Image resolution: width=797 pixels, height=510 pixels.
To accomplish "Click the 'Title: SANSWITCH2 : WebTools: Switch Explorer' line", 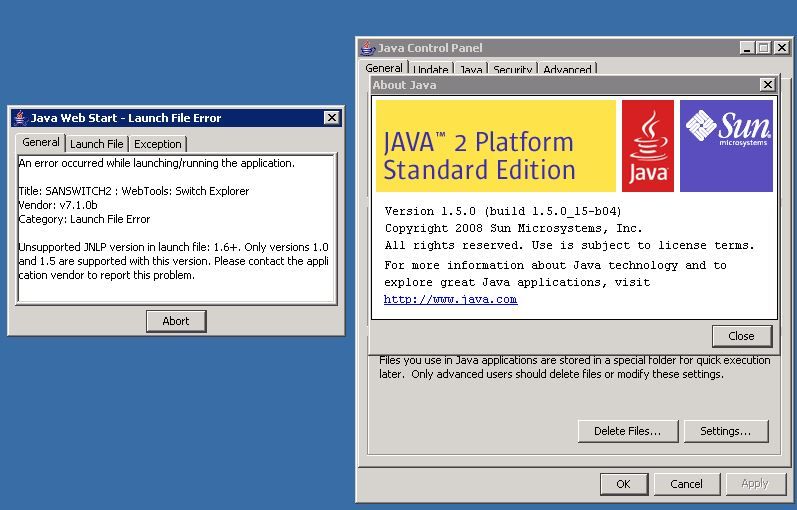I will tap(134, 191).
